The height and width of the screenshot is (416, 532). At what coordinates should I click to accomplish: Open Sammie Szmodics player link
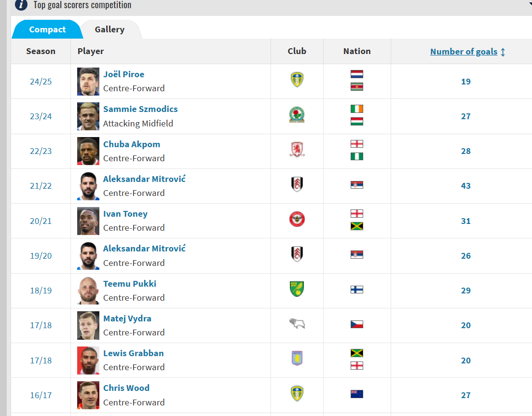pos(140,109)
